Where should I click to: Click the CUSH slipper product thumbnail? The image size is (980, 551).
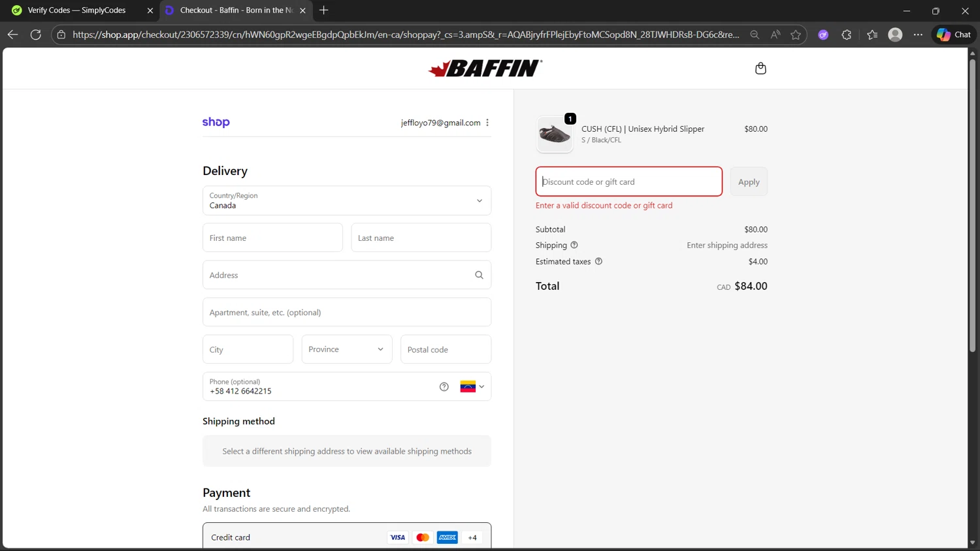(x=555, y=134)
